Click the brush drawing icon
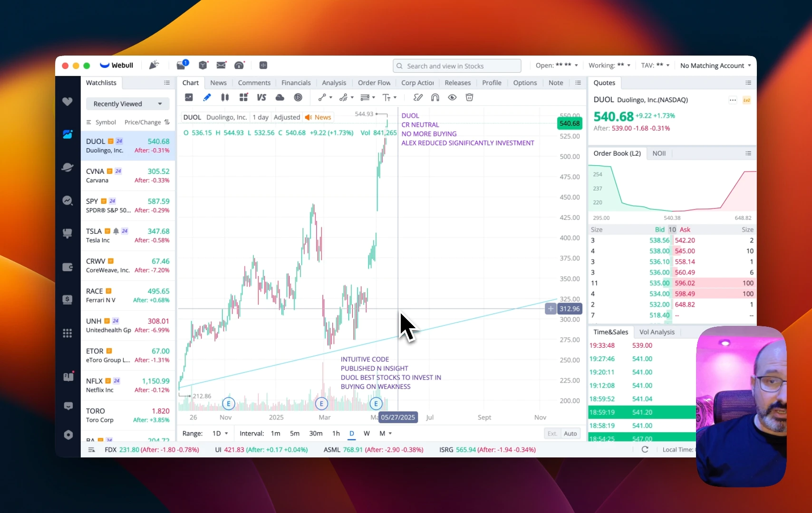Viewport: 812px width, 513px height. [x=418, y=97]
